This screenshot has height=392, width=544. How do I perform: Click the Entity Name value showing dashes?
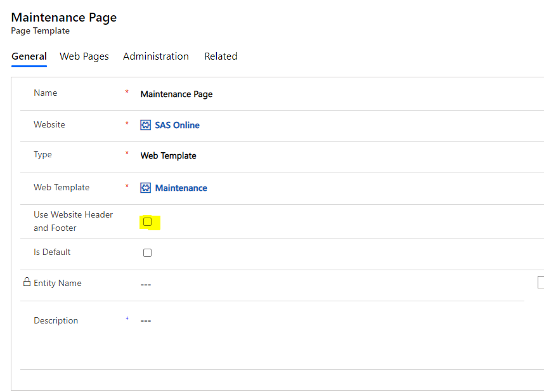pos(145,284)
